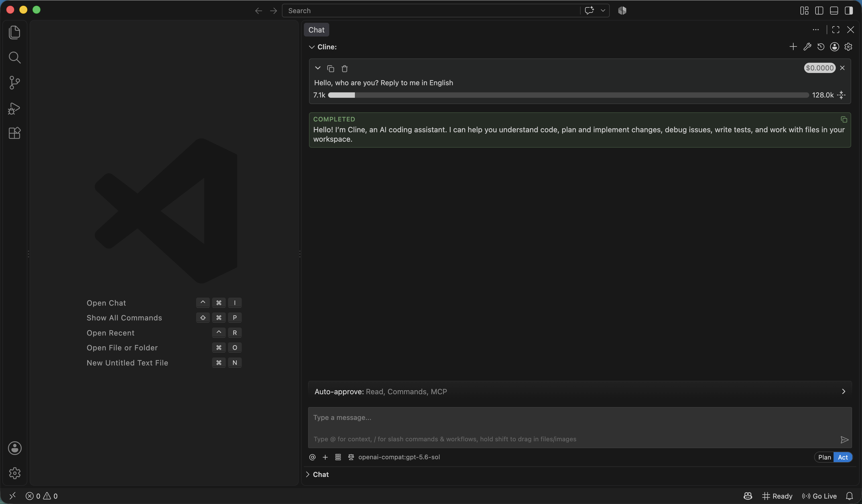
Task: Open the Search view in activity bar
Action: (14, 58)
